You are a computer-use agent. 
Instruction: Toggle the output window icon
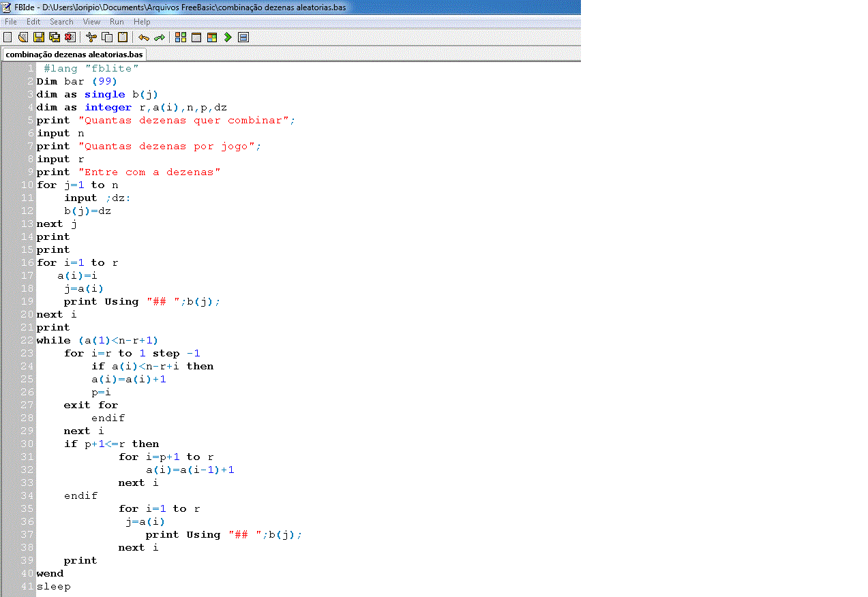[243, 37]
